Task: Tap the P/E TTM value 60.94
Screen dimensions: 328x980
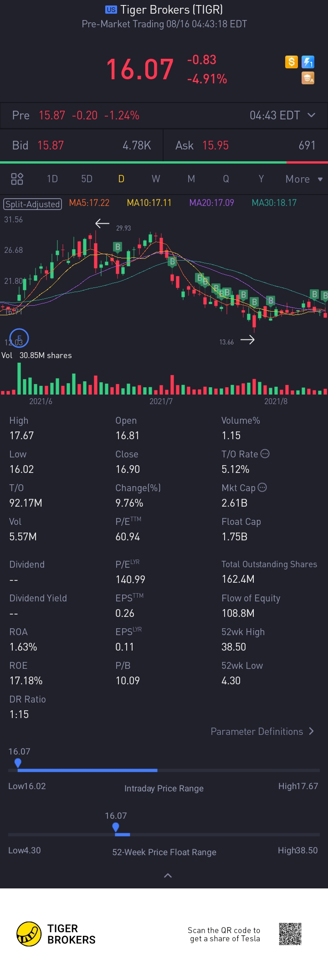Action: [128, 537]
